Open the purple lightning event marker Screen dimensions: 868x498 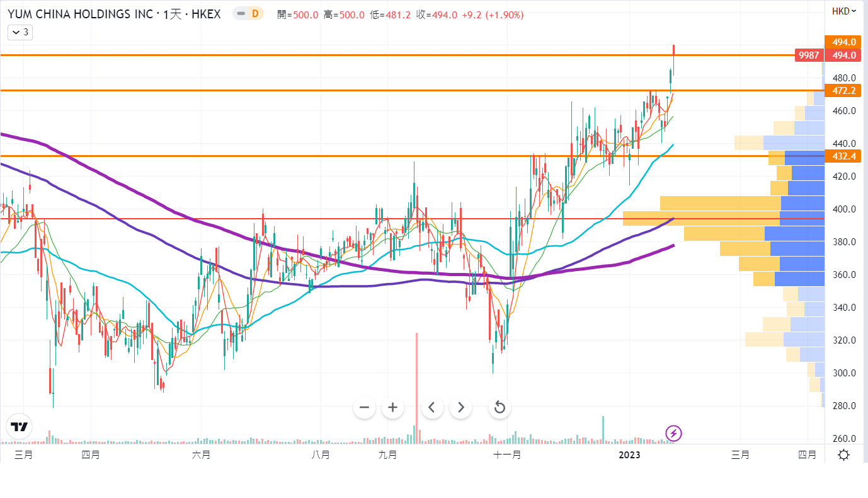click(674, 433)
